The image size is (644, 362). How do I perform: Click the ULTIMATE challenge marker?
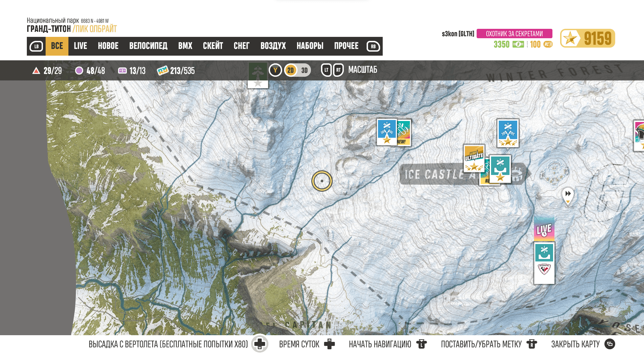point(474,158)
